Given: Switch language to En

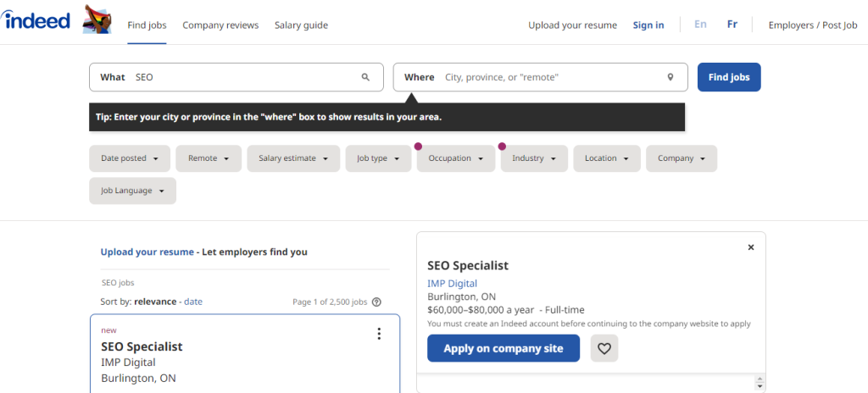Looking at the screenshot, I should [x=700, y=25].
